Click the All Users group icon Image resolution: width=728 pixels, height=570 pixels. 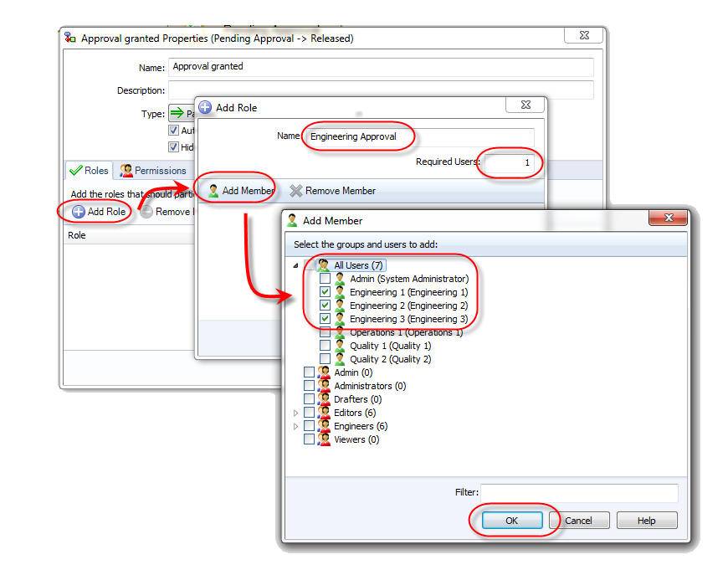pyautogui.click(x=323, y=264)
